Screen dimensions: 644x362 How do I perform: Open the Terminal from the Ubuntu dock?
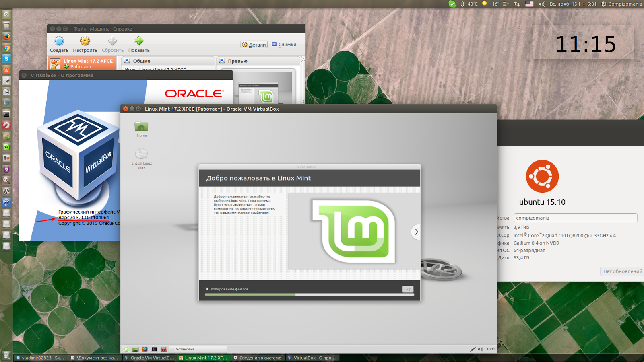[6, 114]
